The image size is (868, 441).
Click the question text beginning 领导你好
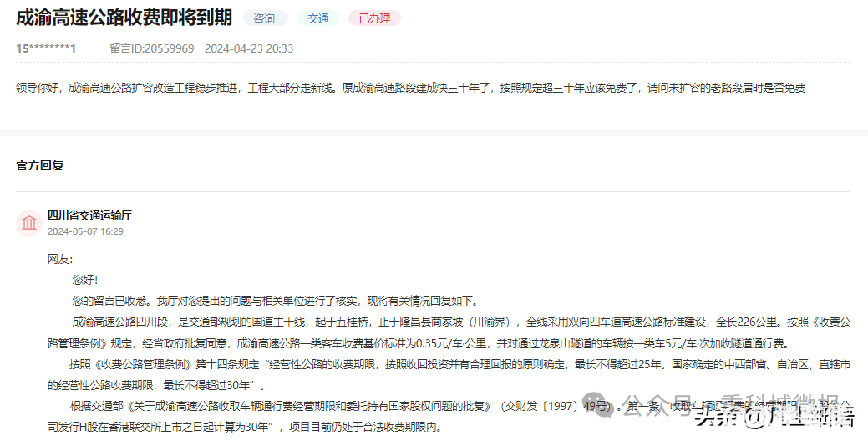click(x=411, y=88)
